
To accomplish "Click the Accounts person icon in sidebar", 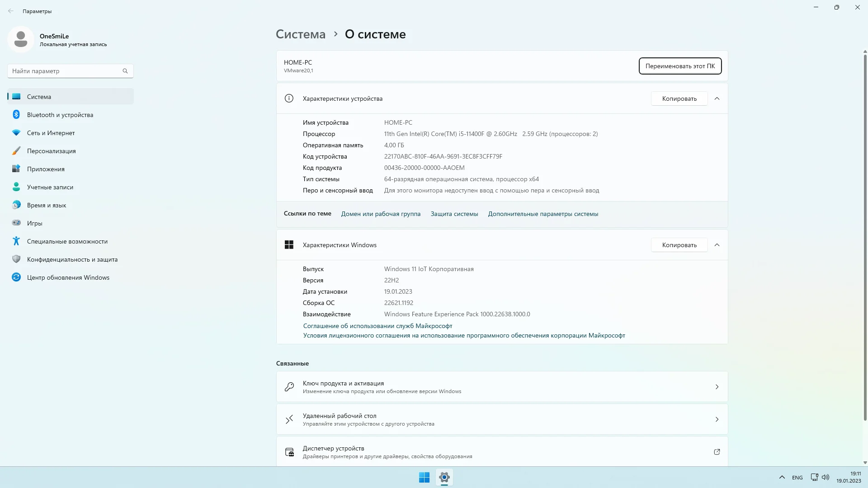I will coord(16,187).
